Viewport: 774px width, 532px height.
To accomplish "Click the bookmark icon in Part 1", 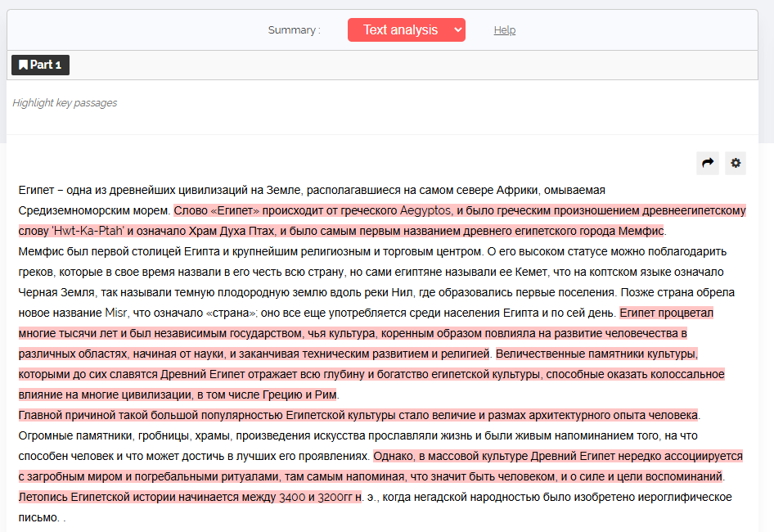I will pyautogui.click(x=23, y=65).
